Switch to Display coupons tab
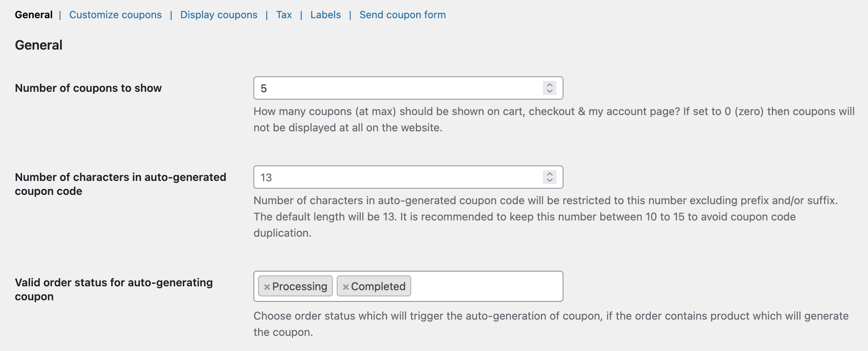This screenshot has width=868, height=351. pyautogui.click(x=219, y=15)
